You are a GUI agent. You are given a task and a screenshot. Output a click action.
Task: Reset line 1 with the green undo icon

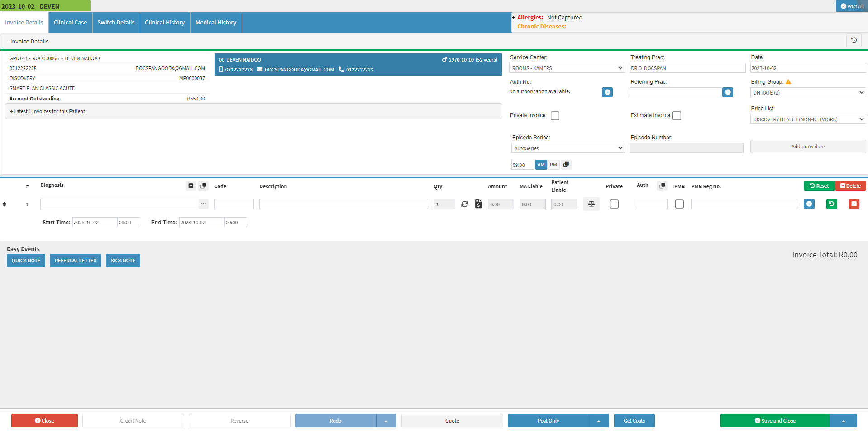click(832, 204)
